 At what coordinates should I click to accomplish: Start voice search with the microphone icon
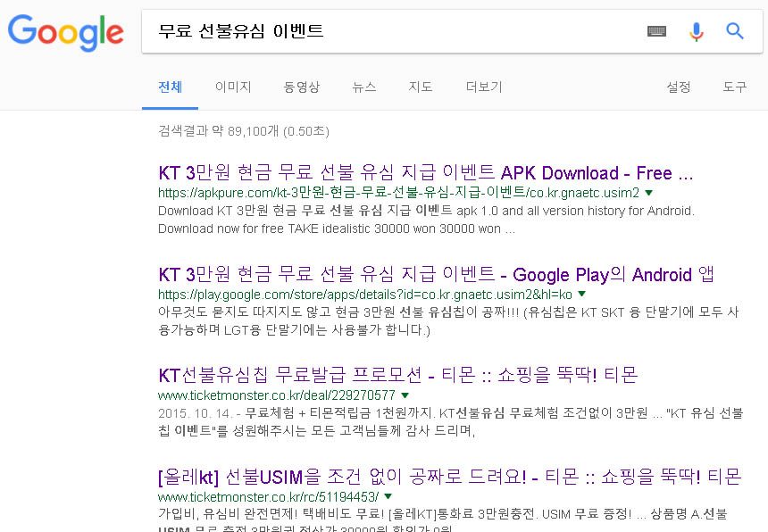pyautogui.click(x=697, y=31)
